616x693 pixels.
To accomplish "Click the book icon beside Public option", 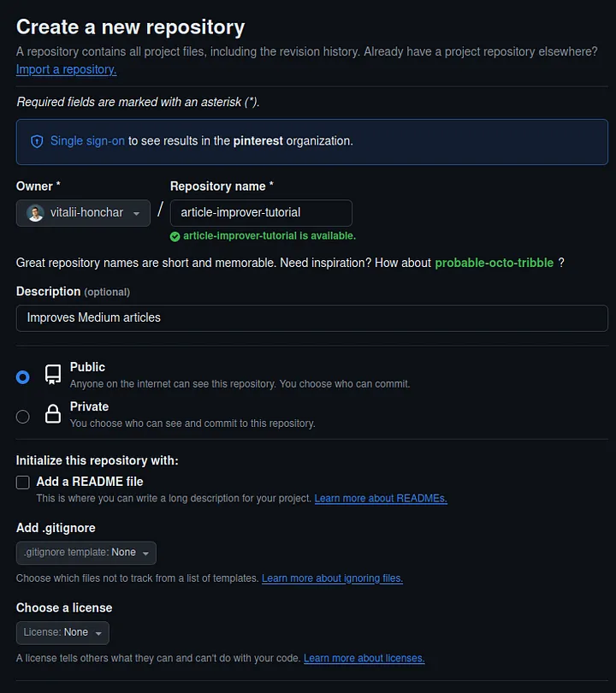I will (x=52, y=376).
